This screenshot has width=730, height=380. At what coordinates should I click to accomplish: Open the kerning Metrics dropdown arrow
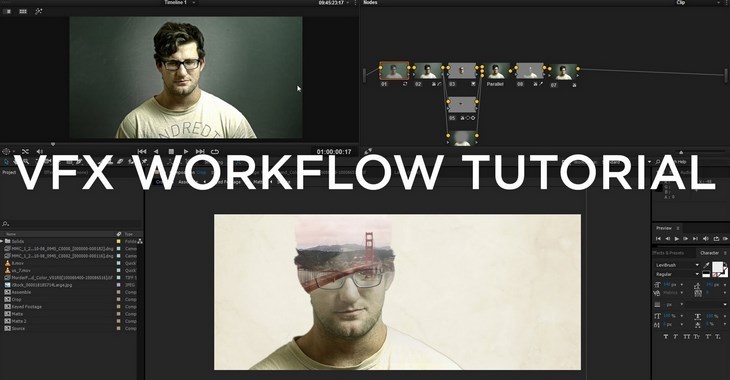click(x=682, y=293)
